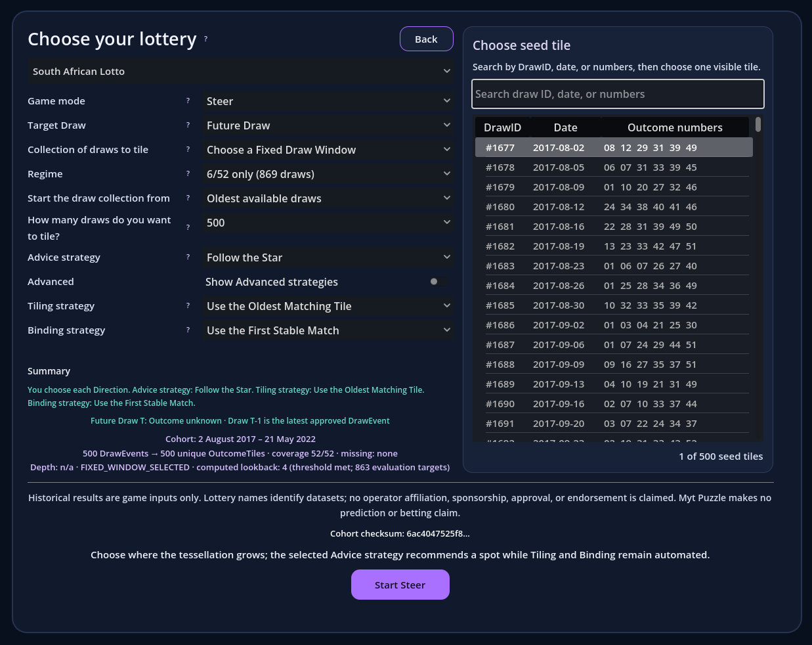The image size is (812, 645).
Task: Click the Regime help question mark
Action: pyautogui.click(x=188, y=173)
